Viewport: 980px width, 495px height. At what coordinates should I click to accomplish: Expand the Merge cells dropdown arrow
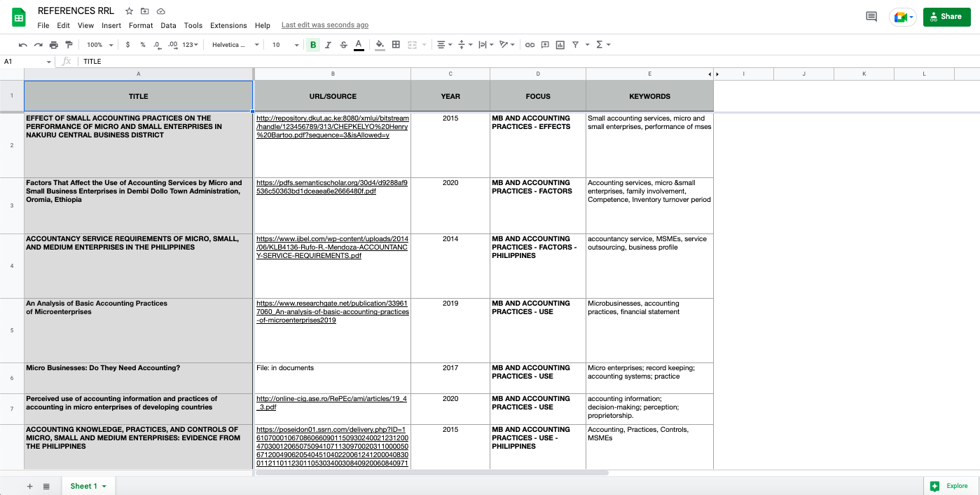click(425, 45)
